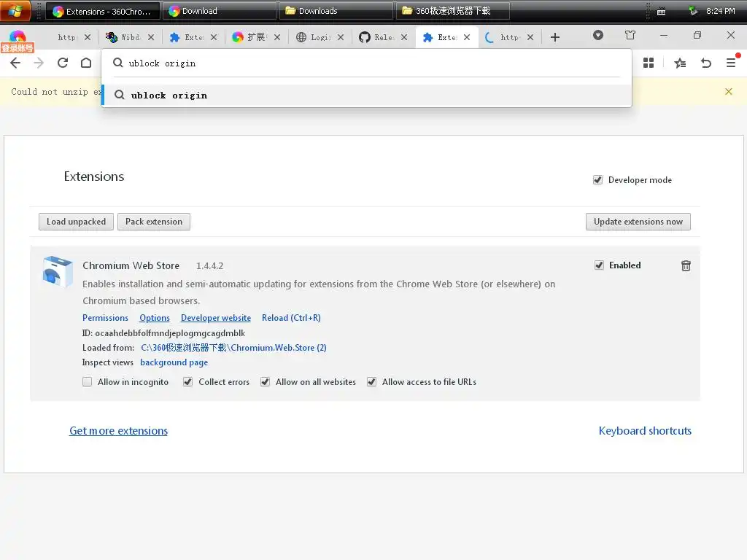Click the Windows Start button
The height and width of the screenshot is (560, 747).
(16, 11)
